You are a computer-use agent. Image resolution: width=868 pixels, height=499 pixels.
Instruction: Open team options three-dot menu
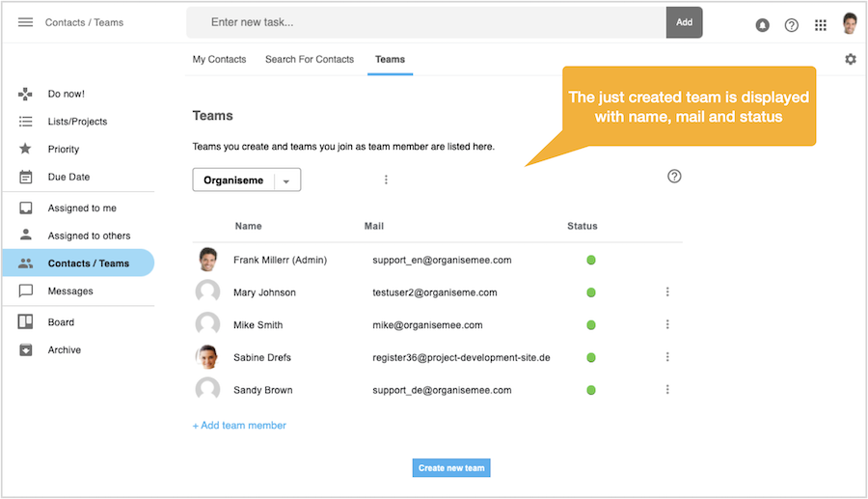386,180
